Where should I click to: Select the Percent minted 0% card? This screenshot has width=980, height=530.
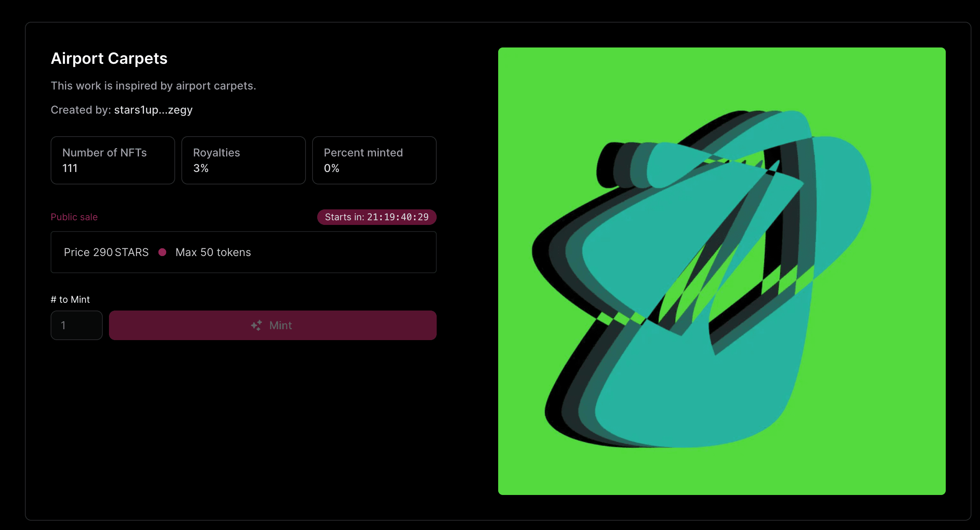(x=374, y=160)
